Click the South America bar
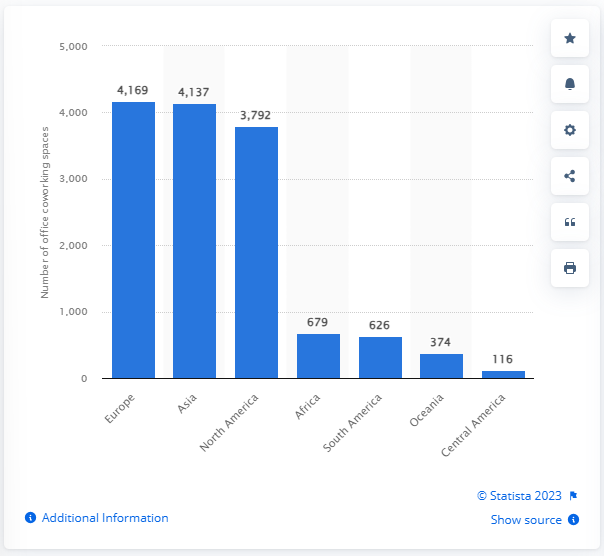 (x=380, y=358)
